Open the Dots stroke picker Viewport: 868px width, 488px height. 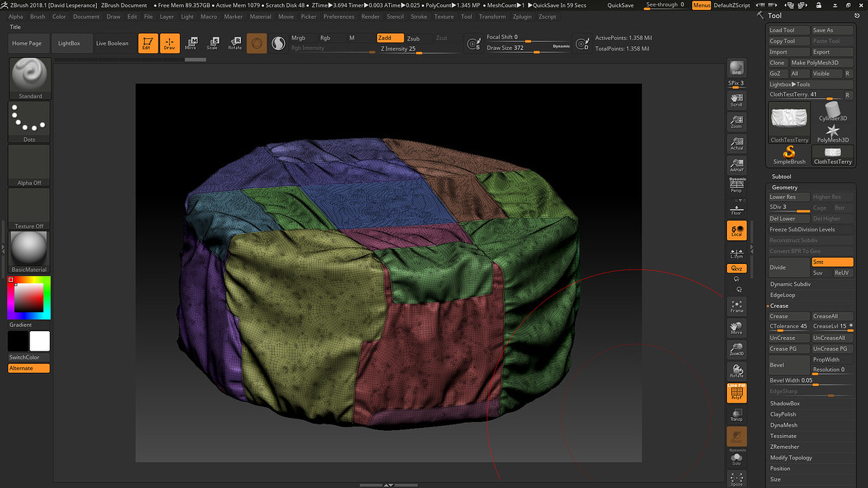(30, 122)
